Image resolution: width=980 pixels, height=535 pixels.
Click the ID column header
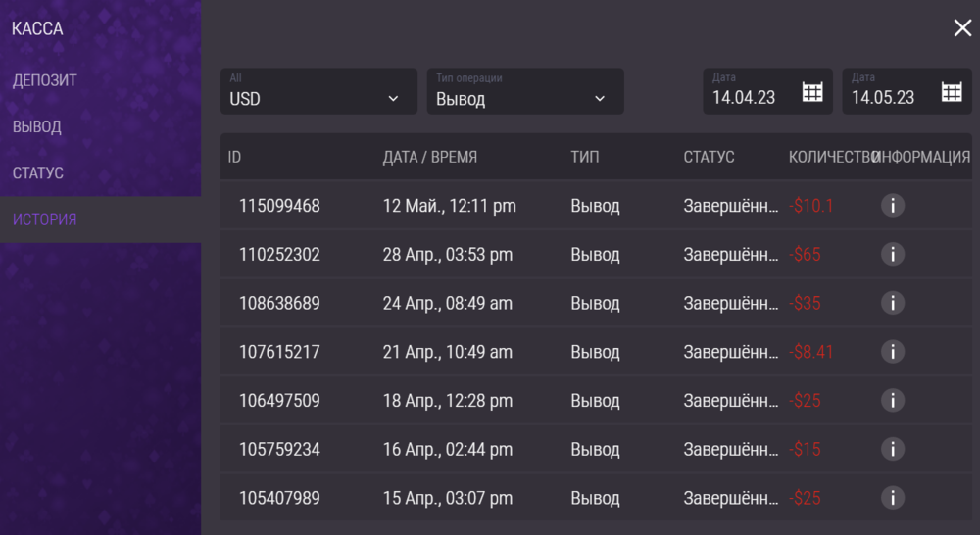(234, 157)
